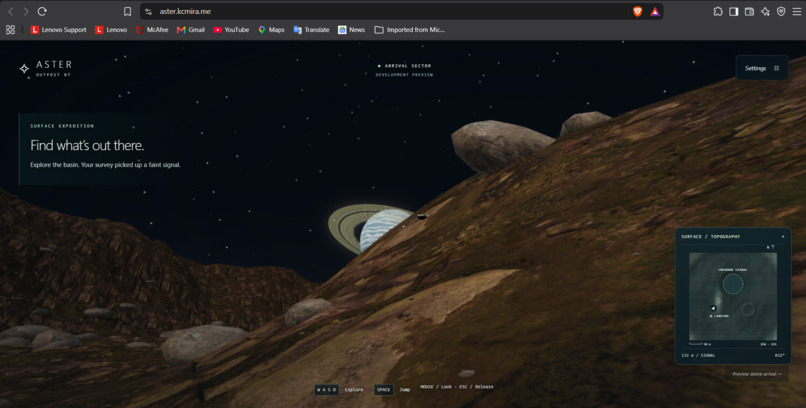
Task: Go back to the previous page
Action: [11, 11]
